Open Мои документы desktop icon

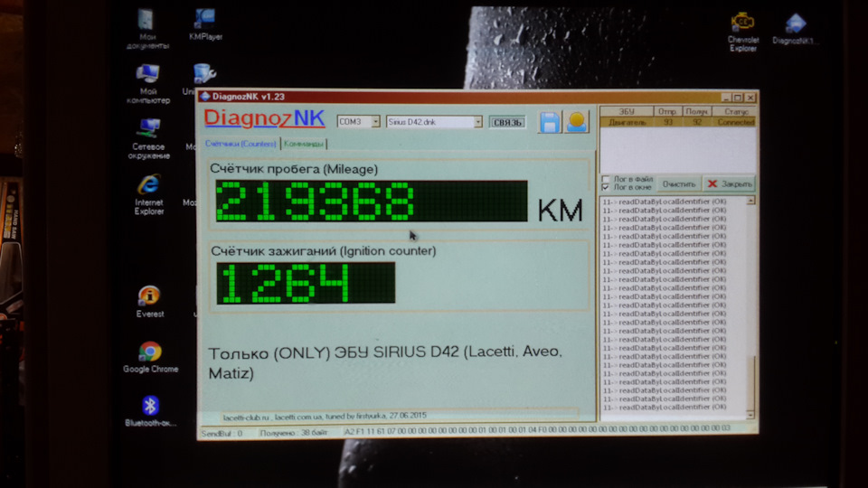(147, 29)
